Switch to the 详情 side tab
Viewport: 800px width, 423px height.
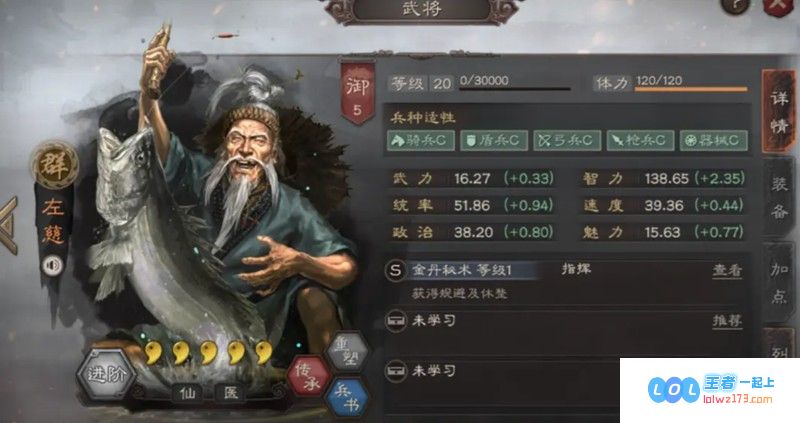pyautogui.click(x=779, y=111)
